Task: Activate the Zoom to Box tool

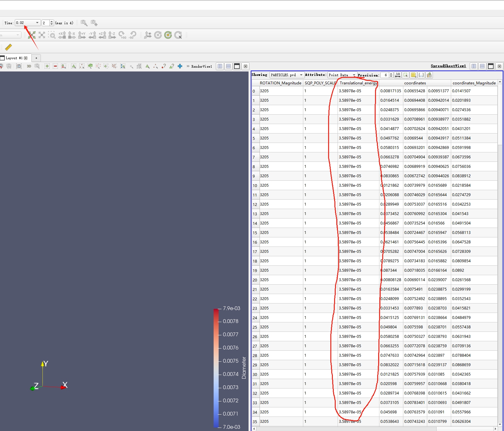Action: click(x=52, y=35)
